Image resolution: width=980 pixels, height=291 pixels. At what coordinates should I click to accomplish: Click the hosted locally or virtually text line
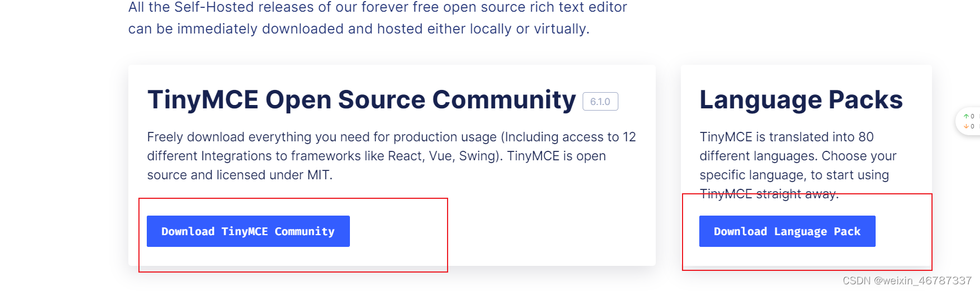click(x=359, y=29)
